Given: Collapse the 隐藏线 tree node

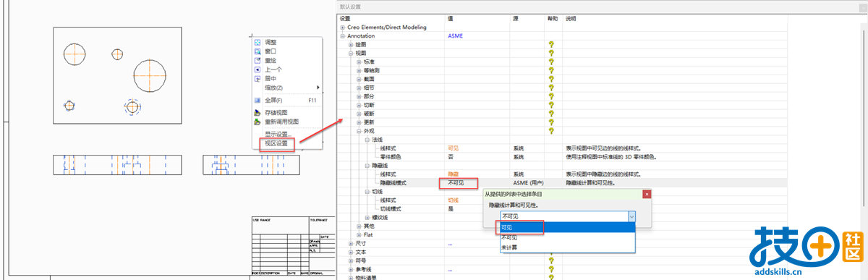Looking at the screenshot, I should tap(367, 166).
